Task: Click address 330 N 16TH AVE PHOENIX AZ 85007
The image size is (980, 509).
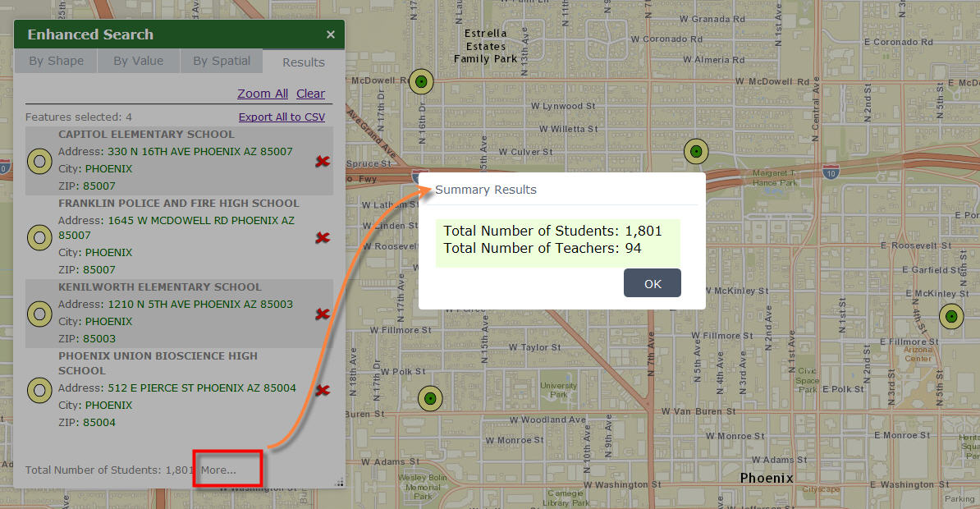Action: pyautogui.click(x=200, y=151)
